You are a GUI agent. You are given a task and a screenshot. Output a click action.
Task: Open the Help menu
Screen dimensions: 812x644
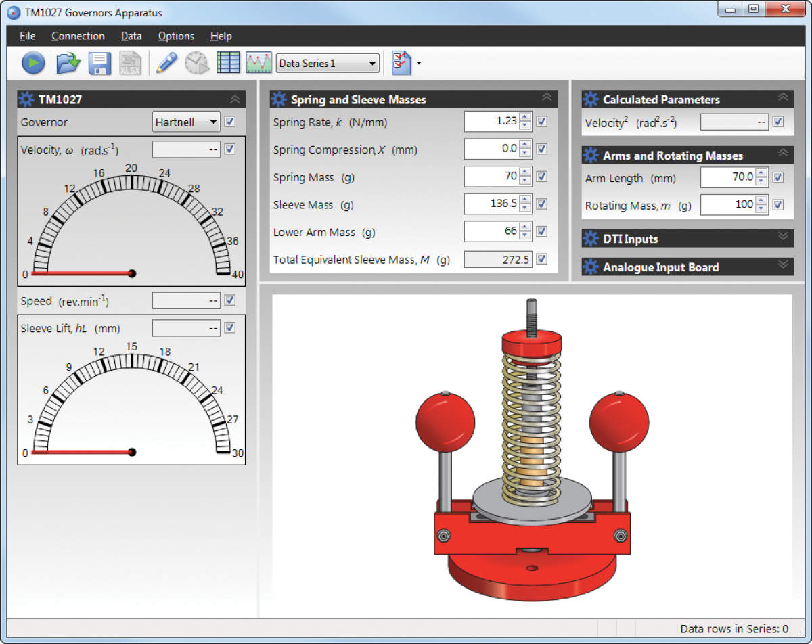click(x=221, y=37)
